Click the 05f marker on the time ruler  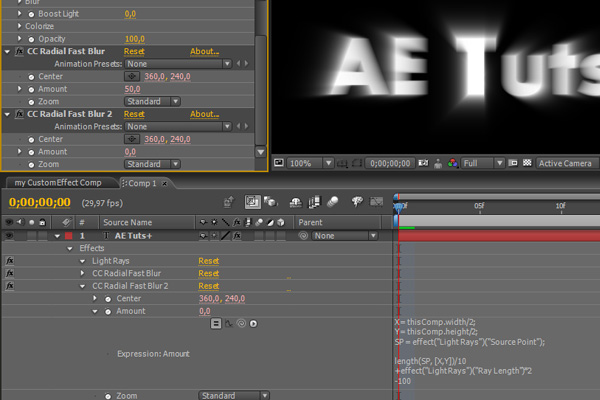[x=479, y=206]
